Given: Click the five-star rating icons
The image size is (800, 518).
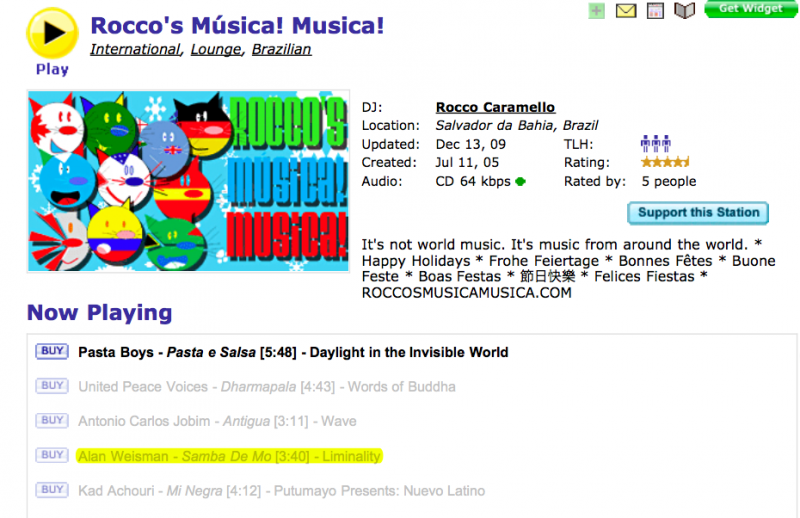Looking at the screenshot, I should point(665,162).
